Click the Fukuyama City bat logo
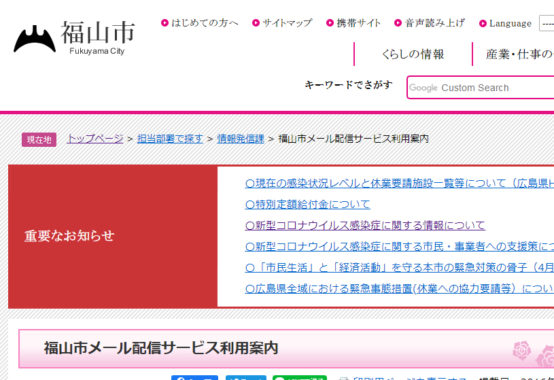 [x=35, y=39]
